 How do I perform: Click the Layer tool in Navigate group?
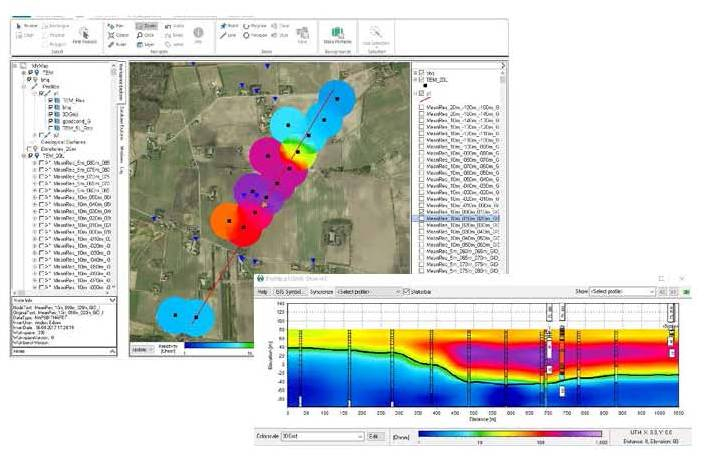[x=145, y=44]
